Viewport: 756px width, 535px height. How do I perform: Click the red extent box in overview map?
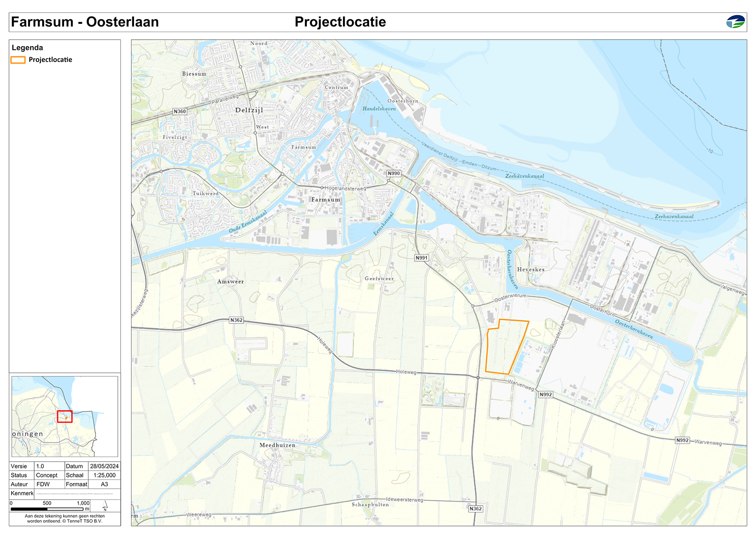click(65, 416)
